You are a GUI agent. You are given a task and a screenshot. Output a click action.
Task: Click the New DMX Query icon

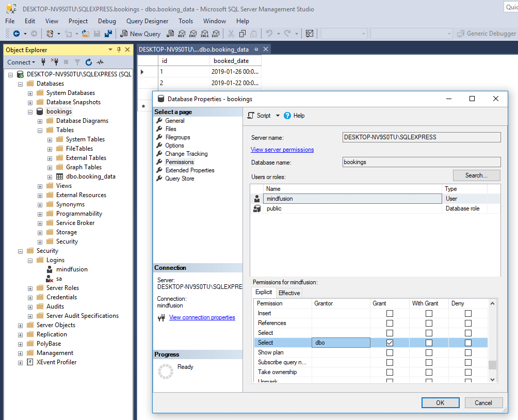[x=193, y=34]
